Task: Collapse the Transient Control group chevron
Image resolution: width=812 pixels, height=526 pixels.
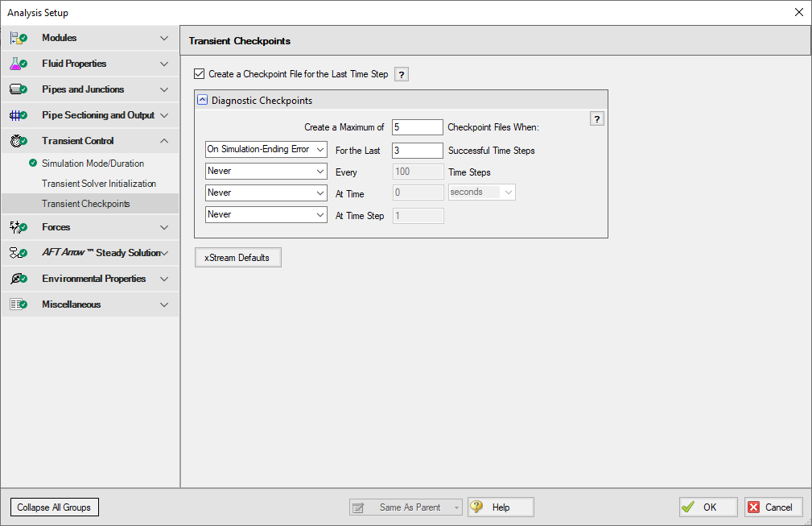Action: coord(164,141)
